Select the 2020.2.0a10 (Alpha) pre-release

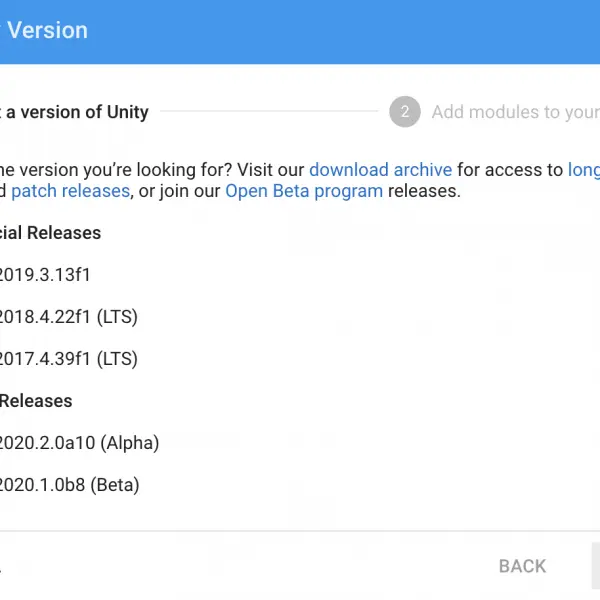tap(80, 443)
